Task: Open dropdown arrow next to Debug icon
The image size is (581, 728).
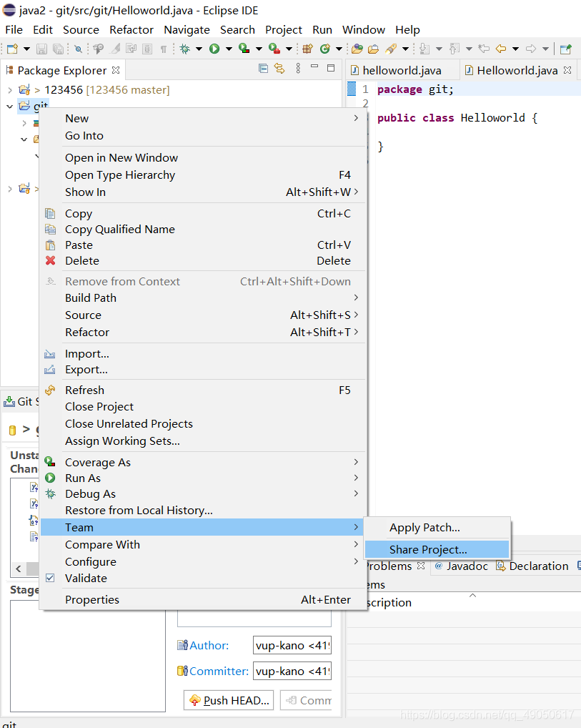Action: click(x=199, y=49)
